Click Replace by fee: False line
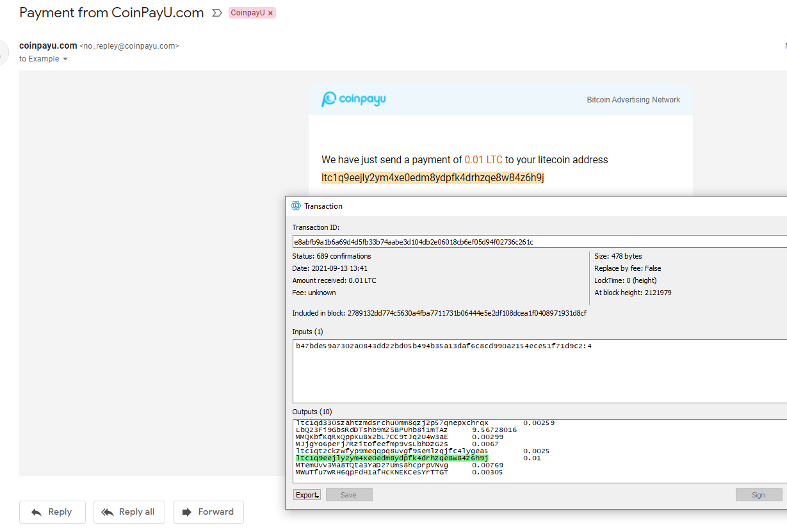 [x=628, y=268]
